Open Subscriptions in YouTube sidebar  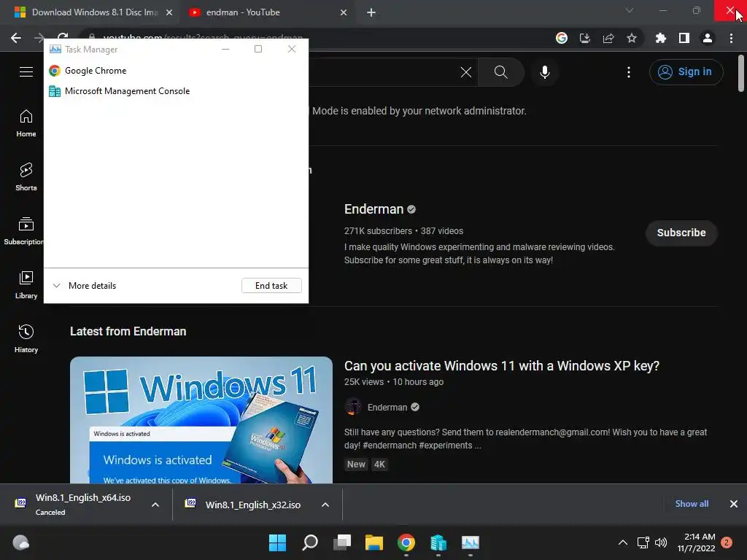tap(23, 231)
